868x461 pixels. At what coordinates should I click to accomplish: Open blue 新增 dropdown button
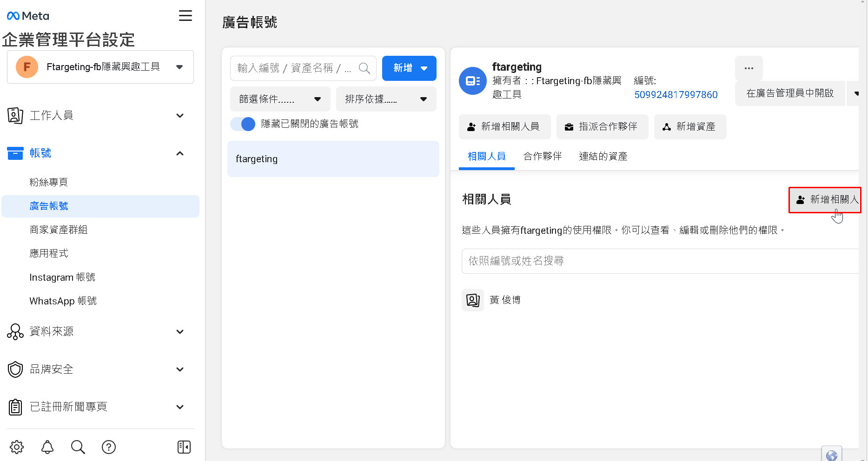[409, 68]
